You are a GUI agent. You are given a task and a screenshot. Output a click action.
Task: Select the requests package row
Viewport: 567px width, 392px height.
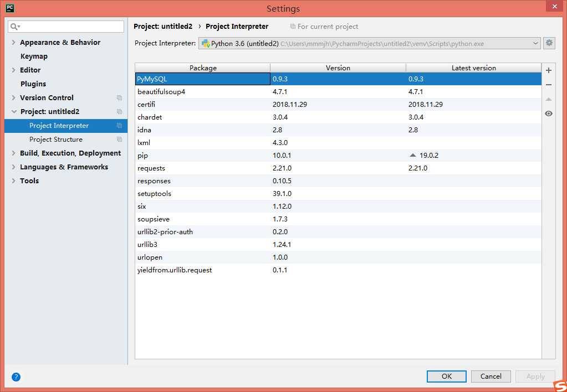(338, 168)
